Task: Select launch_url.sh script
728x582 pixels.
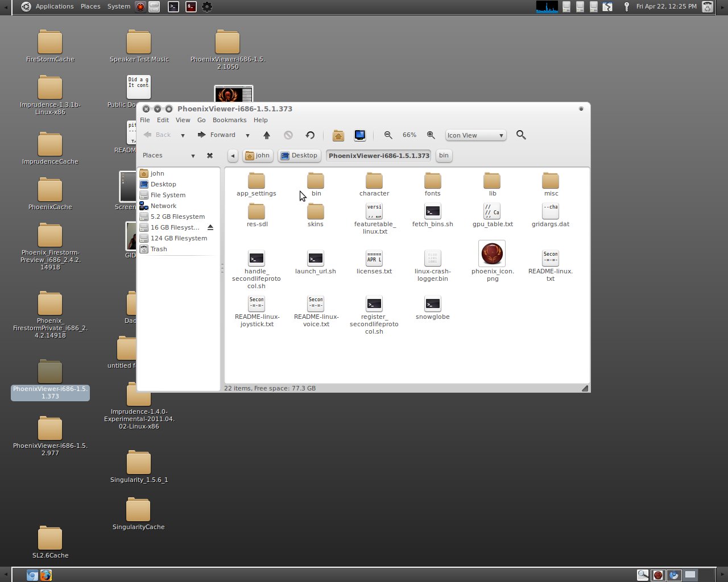Action: click(316, 263)
